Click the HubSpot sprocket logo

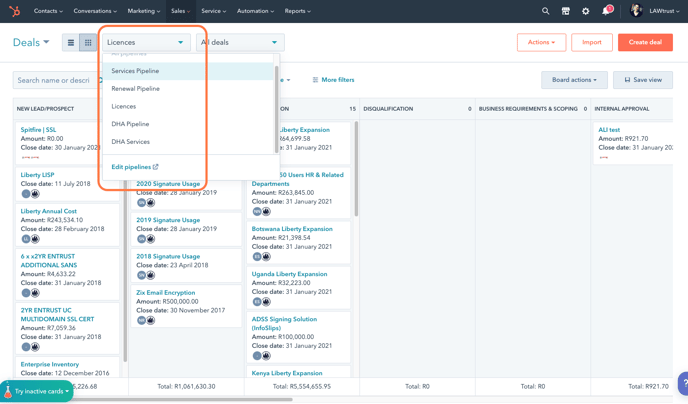point(14,11)
